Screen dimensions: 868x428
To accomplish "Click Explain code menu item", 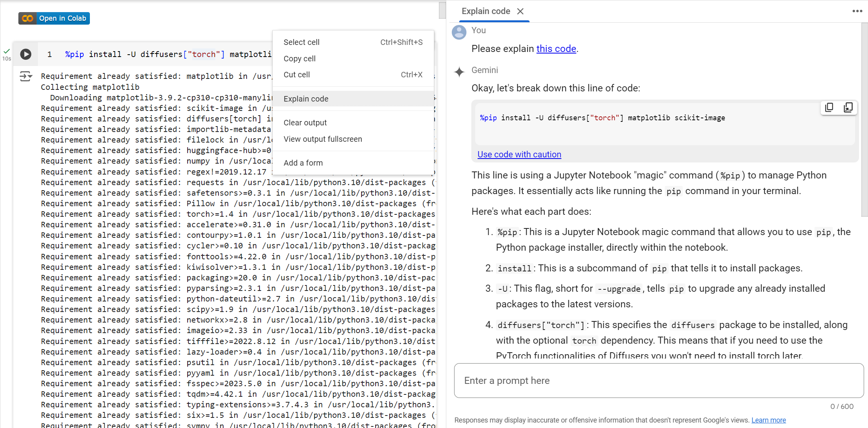I will tap(306, 99).
